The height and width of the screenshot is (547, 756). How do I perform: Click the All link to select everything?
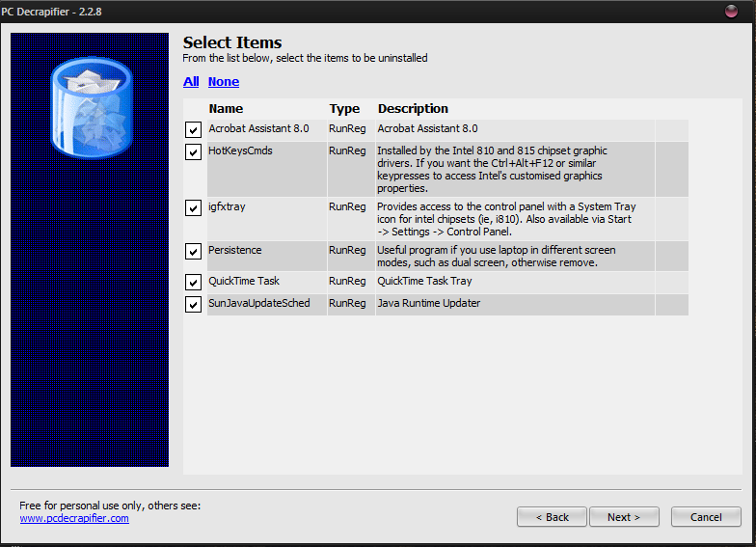pos(191,81)
